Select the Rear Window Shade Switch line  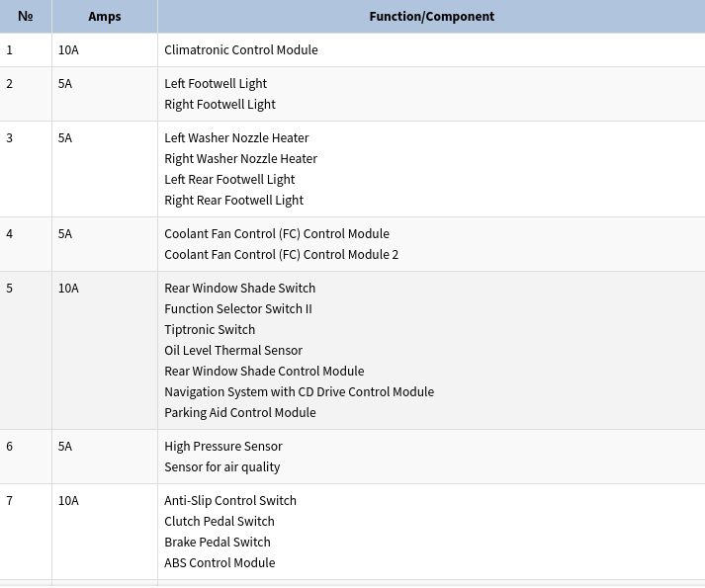coord(239,289)
